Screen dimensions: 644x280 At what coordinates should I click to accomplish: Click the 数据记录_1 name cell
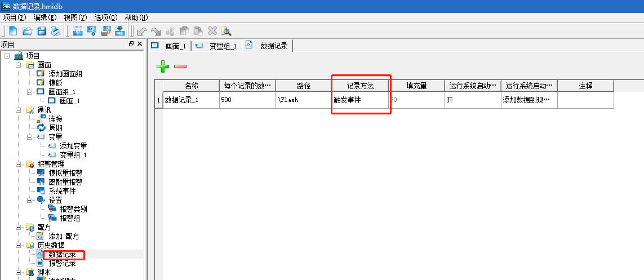191,100
